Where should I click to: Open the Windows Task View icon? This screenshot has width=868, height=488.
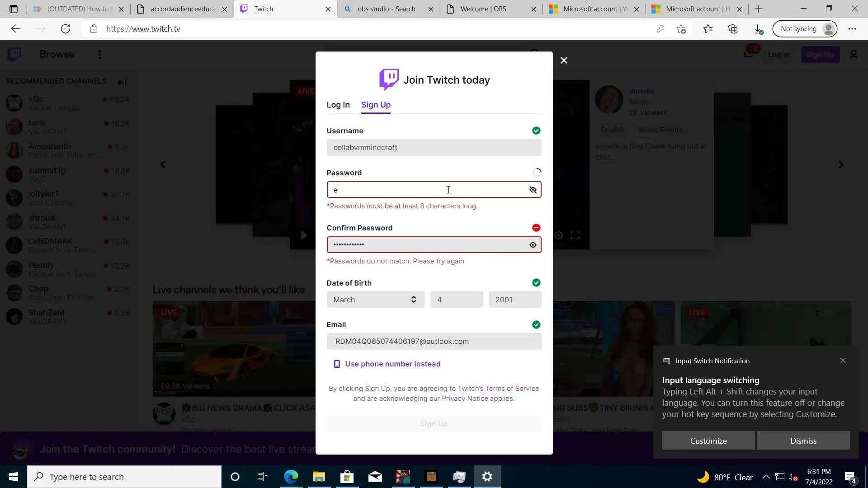coord(262,477)
